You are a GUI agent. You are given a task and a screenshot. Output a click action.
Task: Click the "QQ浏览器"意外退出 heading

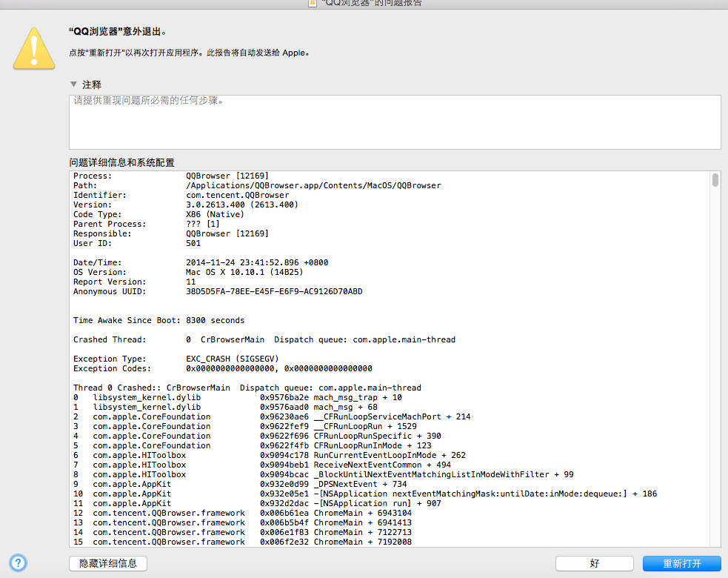(118, 32)
